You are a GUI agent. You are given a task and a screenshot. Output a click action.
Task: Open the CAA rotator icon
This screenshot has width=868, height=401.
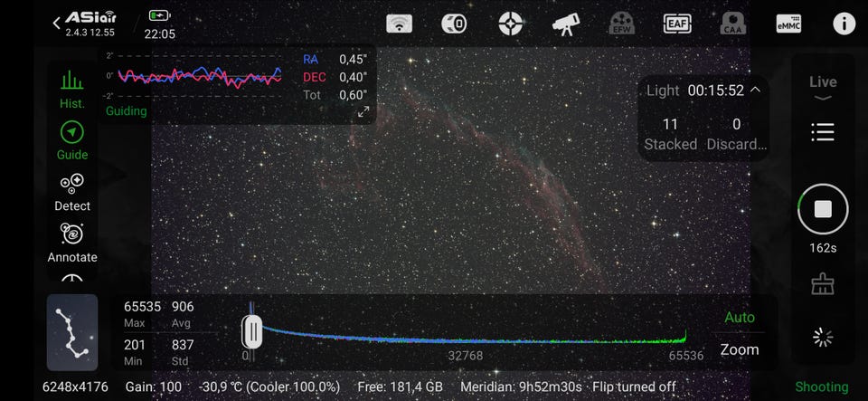pos(733,24)
